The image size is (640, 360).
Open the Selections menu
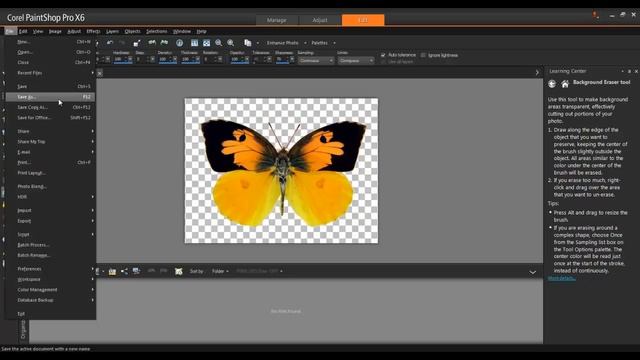(x=157, y=31)
